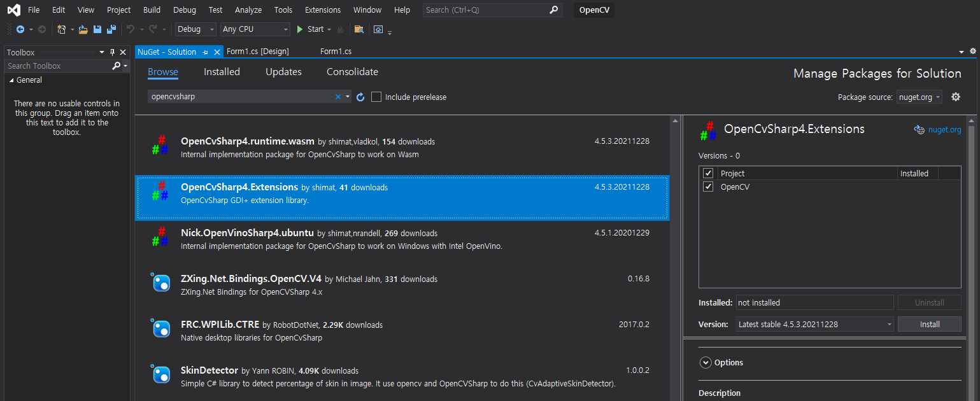Open the Version Latest stable dropdown
The height and width of the screenshot is (401, 980).
[x=814, y=324]
